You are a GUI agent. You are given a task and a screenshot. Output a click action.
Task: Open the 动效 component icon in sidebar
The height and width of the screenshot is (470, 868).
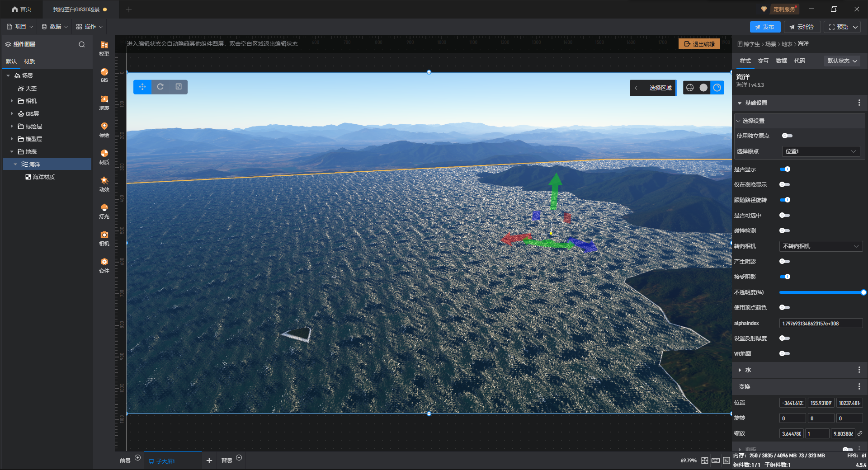104,184
